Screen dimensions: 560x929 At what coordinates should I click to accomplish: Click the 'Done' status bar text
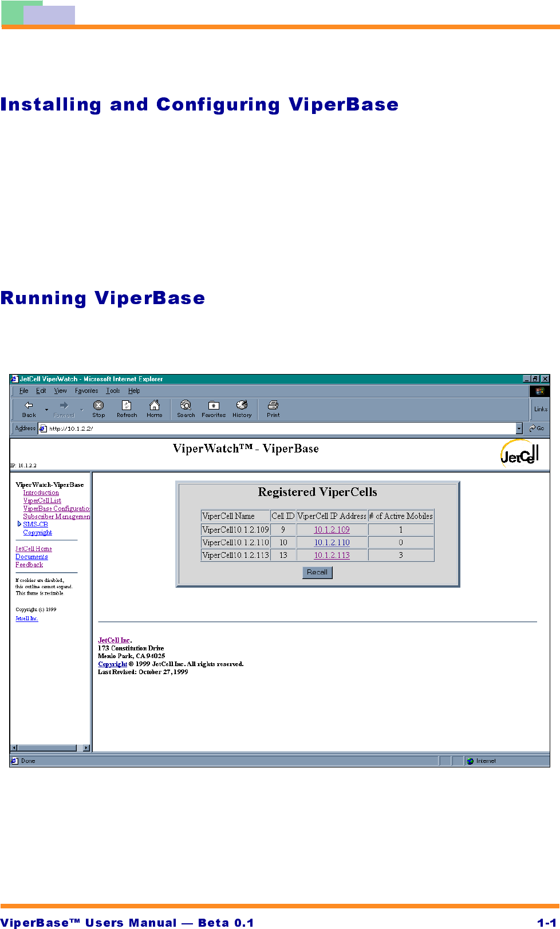coord(28,761)
